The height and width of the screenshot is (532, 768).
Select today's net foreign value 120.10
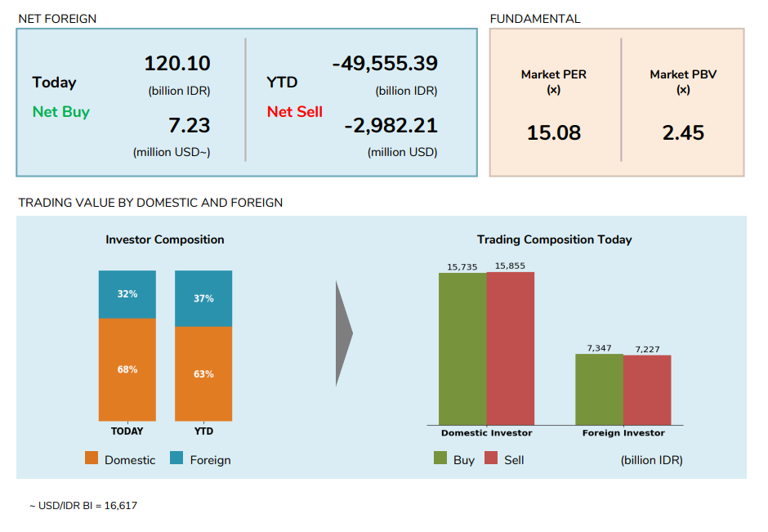(x=177, y=64)
